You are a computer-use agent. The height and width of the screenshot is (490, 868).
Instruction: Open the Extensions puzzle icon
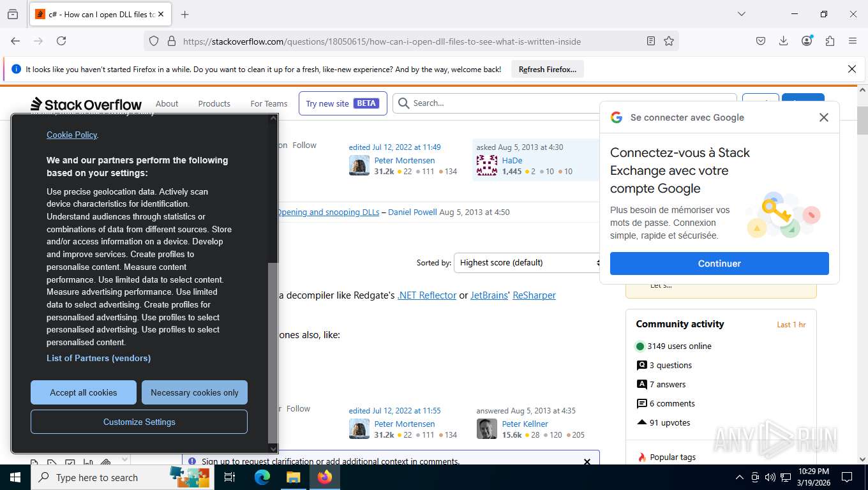pyautogui.click(x=830, y=41)
